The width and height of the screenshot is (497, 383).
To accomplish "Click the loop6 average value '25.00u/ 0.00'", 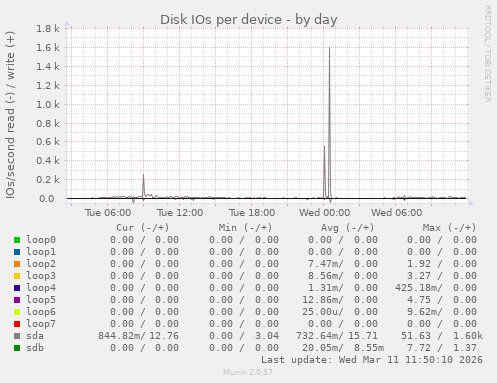I will coord(340,312).
